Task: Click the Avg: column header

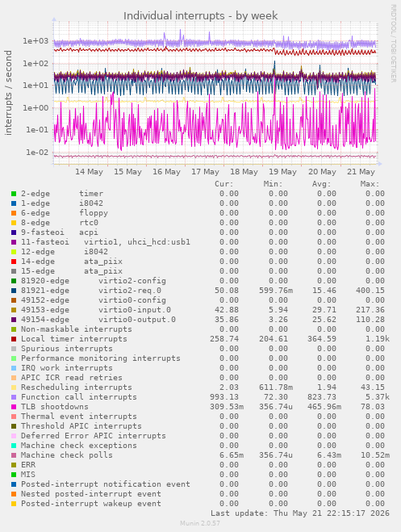Action: tap(321, 184)
